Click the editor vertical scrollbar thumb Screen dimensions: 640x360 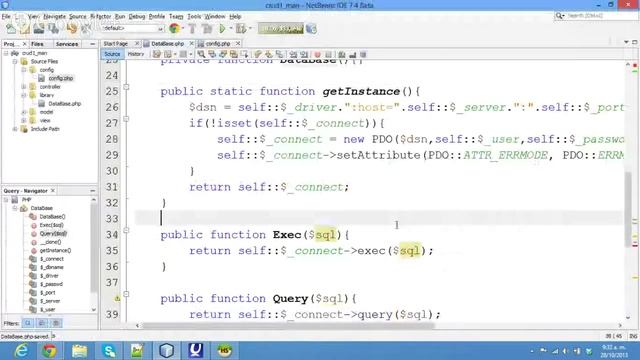click(628, 209)
